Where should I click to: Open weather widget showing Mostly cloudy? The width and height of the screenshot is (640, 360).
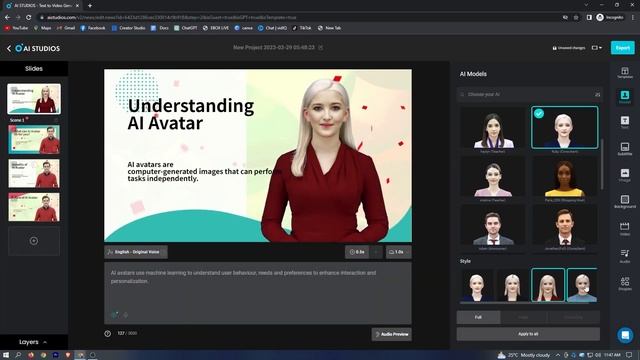(x=524, y=355)
